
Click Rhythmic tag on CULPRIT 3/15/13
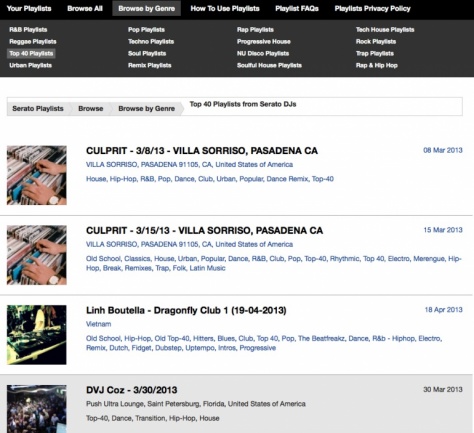point(344,259)
